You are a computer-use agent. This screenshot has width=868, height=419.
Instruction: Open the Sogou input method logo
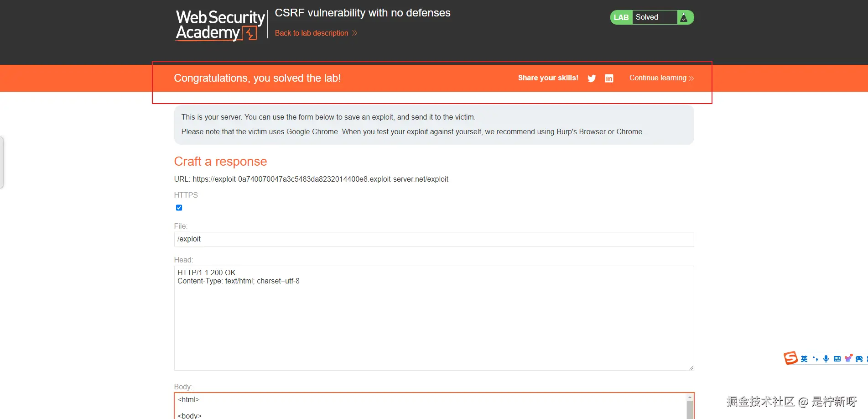coord(790,358)
